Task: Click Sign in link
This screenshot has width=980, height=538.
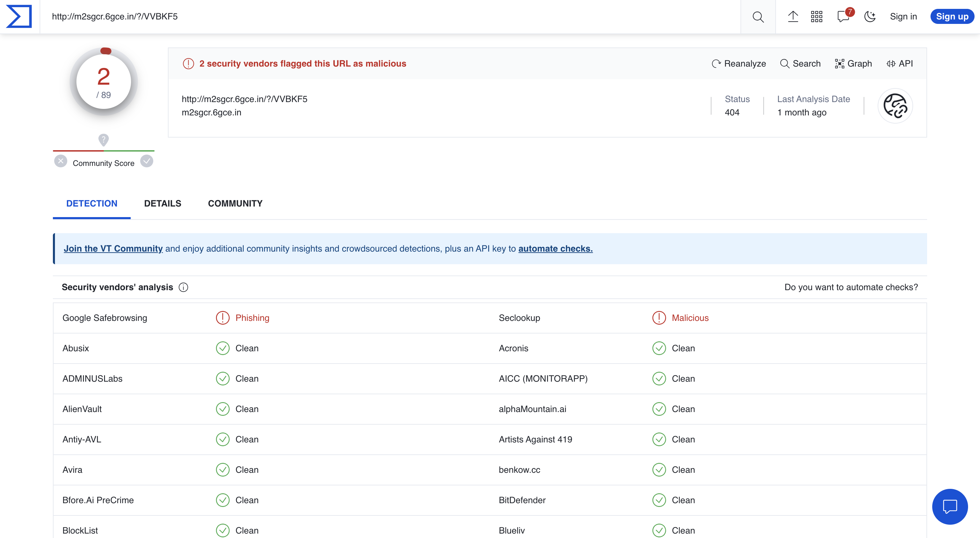Action: 903,16
